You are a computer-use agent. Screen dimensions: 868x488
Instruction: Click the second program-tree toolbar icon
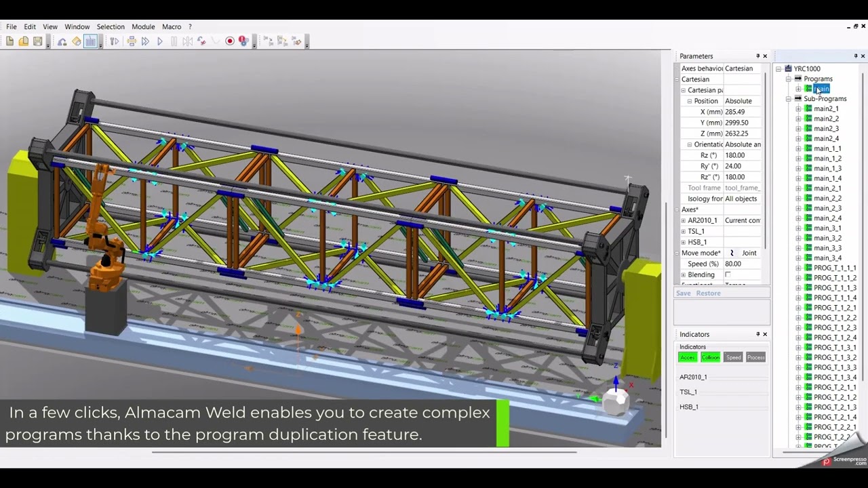(x=283, y=41)
